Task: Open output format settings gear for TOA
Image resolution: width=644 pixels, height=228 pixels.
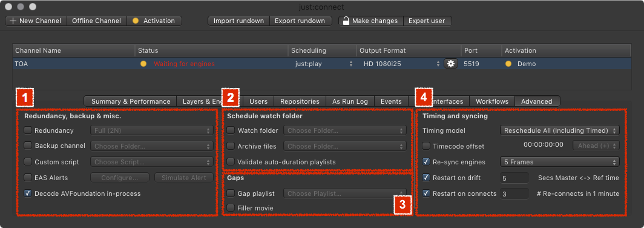Action: (x=450, y=64)
